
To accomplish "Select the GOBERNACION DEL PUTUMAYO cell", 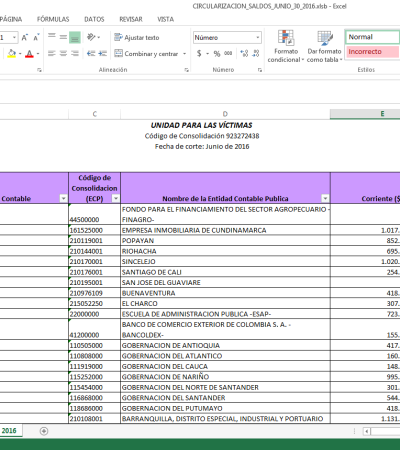I will coord(225,408).
